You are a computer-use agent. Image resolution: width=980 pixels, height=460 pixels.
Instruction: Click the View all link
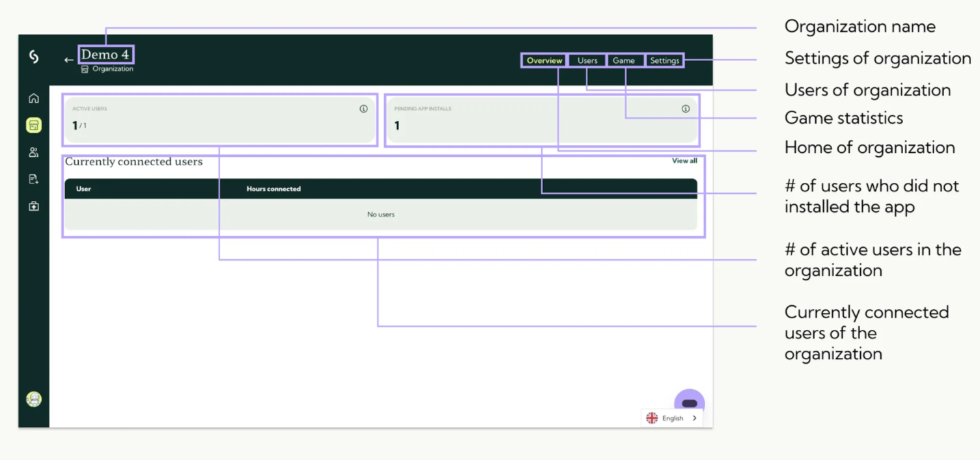click(684, 161)
